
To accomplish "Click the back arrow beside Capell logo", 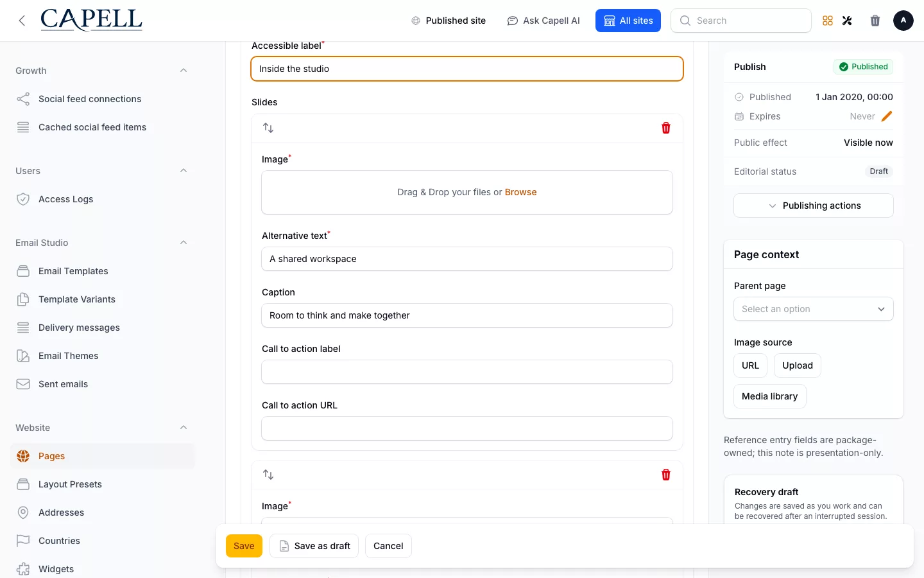I will pos(22,21).
